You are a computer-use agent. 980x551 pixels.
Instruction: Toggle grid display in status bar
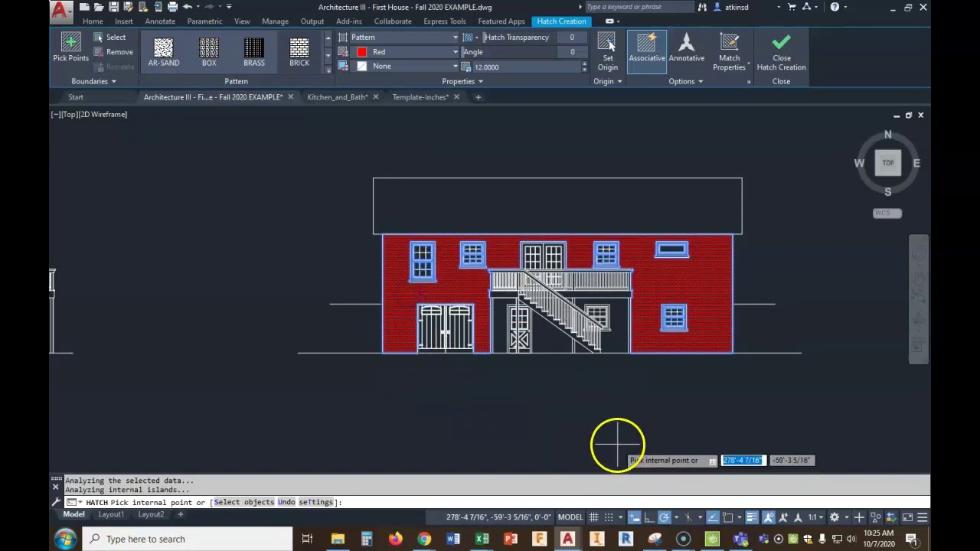(x=593, y=517)
